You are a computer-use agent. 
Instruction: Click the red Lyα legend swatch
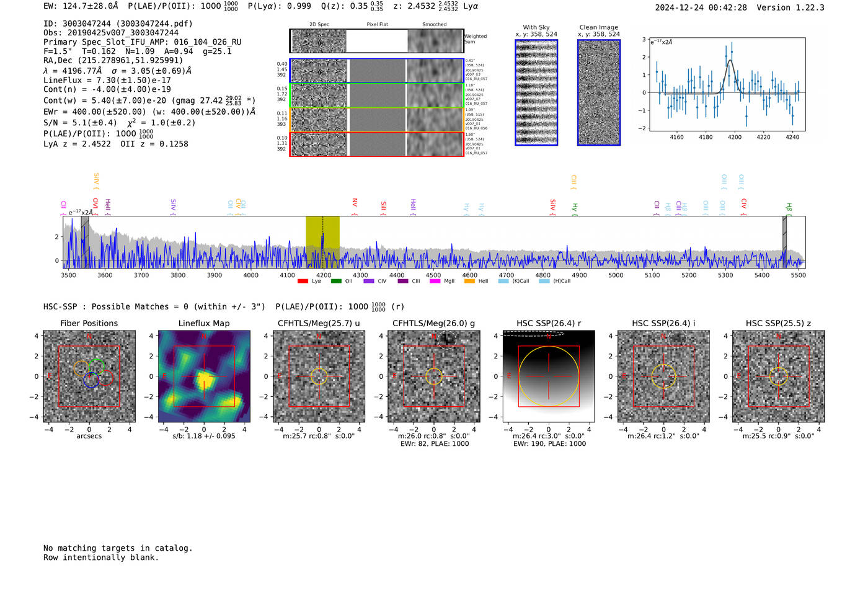(303, 281)
